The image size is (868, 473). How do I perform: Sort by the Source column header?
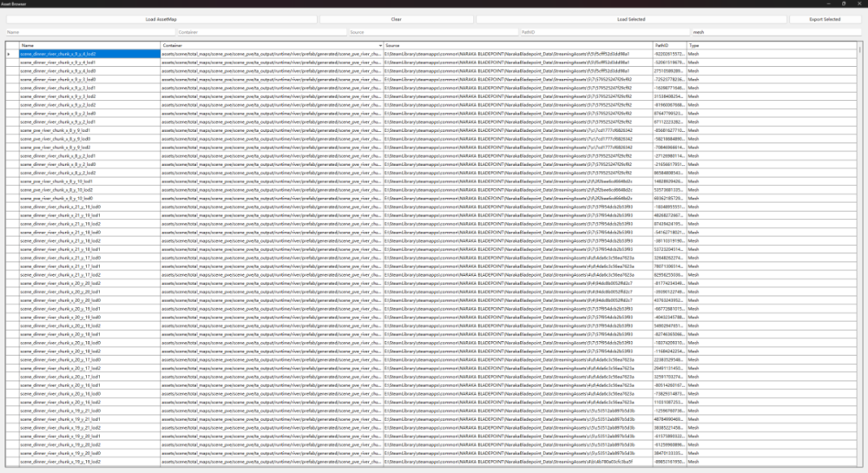coord(517,44)
